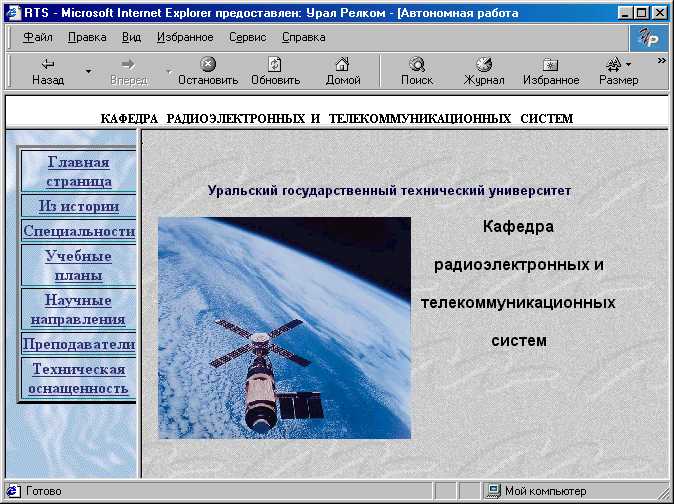This screenshot has height=504, width=674.
Task: Click the Готово status text
Action: tap(44, 491)
